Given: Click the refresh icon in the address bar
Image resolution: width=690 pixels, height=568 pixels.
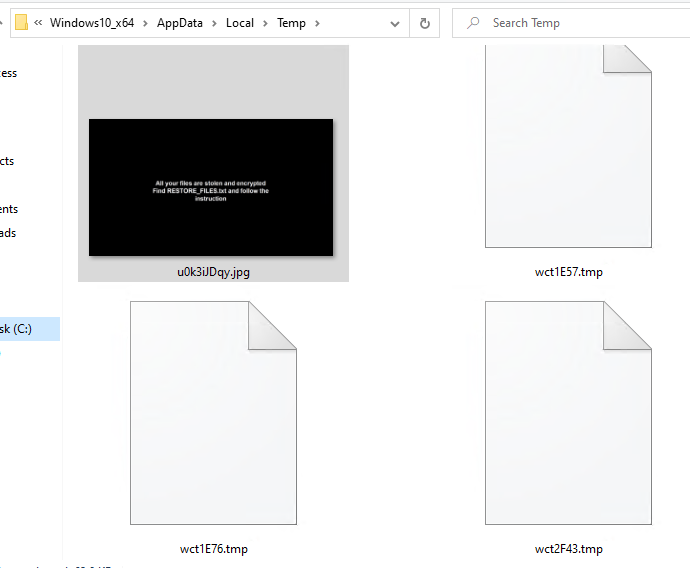Looking at the screenshot, I should pyautogui.click(x=425, y=23).
